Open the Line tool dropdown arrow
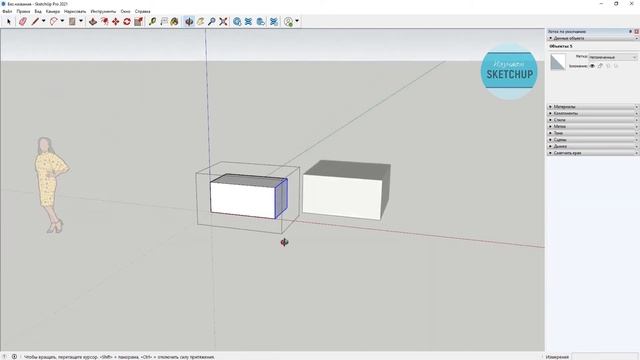 43,21
